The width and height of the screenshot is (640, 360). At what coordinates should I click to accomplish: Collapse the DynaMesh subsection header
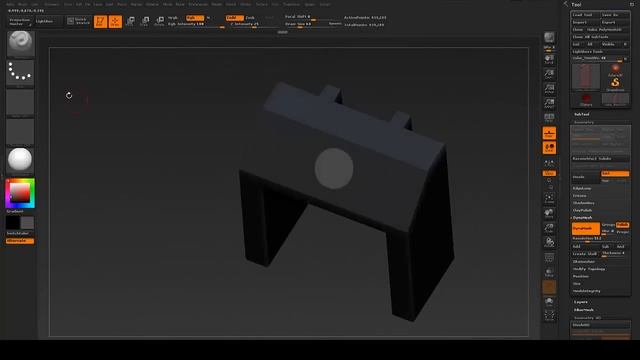(582, 218)
